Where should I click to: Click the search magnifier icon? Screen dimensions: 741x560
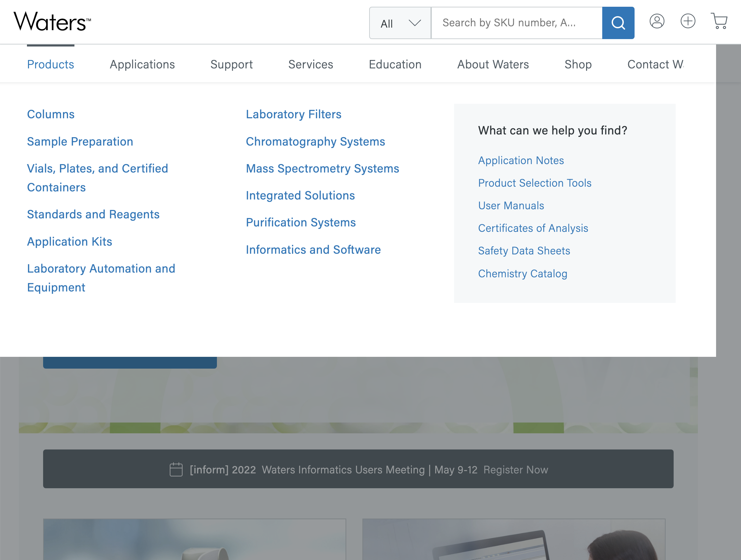click(x=618, y=23)
